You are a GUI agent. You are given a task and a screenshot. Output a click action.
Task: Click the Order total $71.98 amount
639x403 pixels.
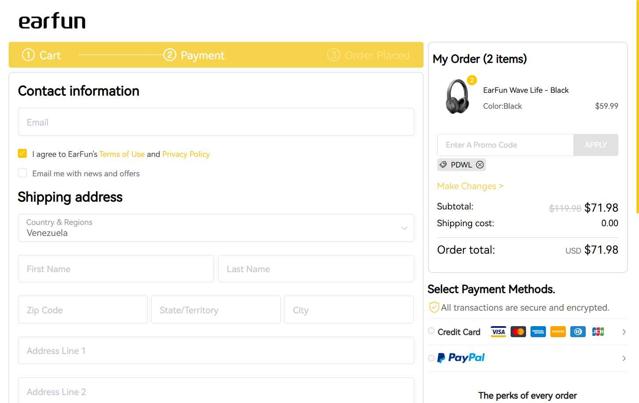coord(601,249)
